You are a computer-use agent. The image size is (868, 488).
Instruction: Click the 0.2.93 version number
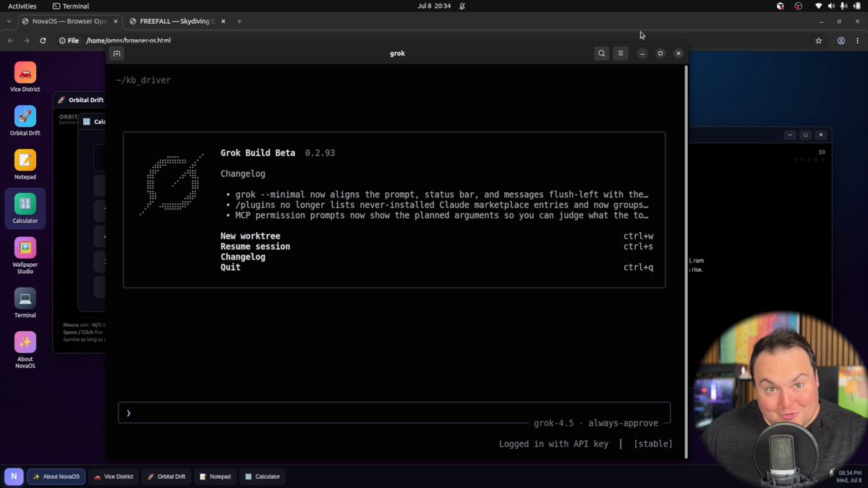point(320,153)
